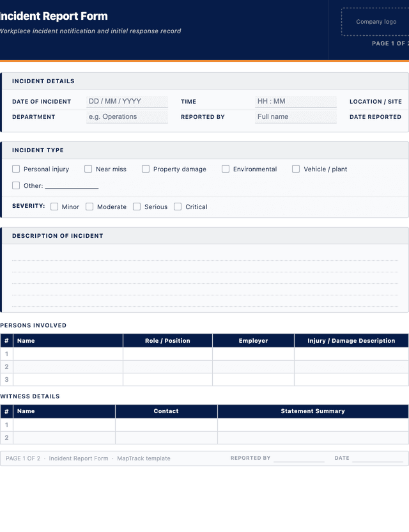This screenshot has width=409, height=532.
Task: Click Role / Position cell in Persons row 2
Action: [x=167, y=367]
